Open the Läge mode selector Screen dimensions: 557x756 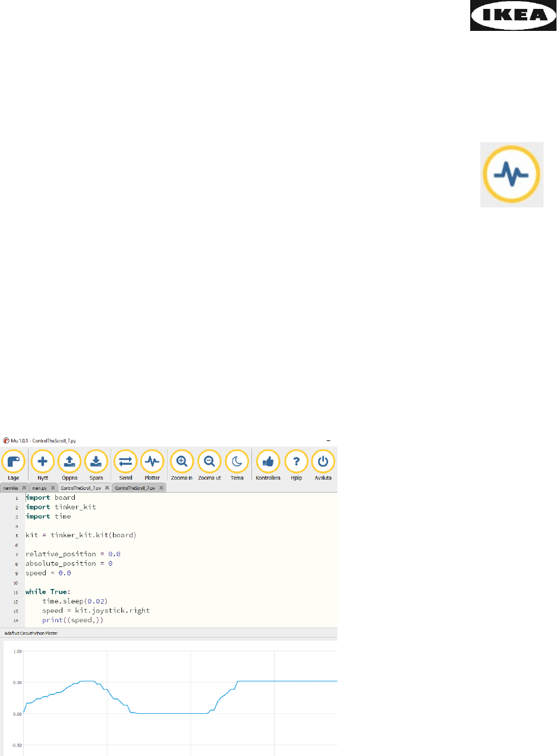click(14, 461)
